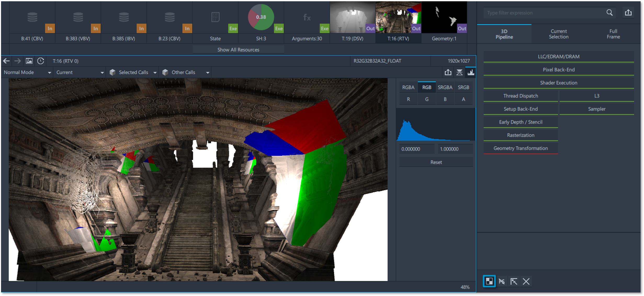
Task: Toggle the R channel button
Action: [408, 99]
